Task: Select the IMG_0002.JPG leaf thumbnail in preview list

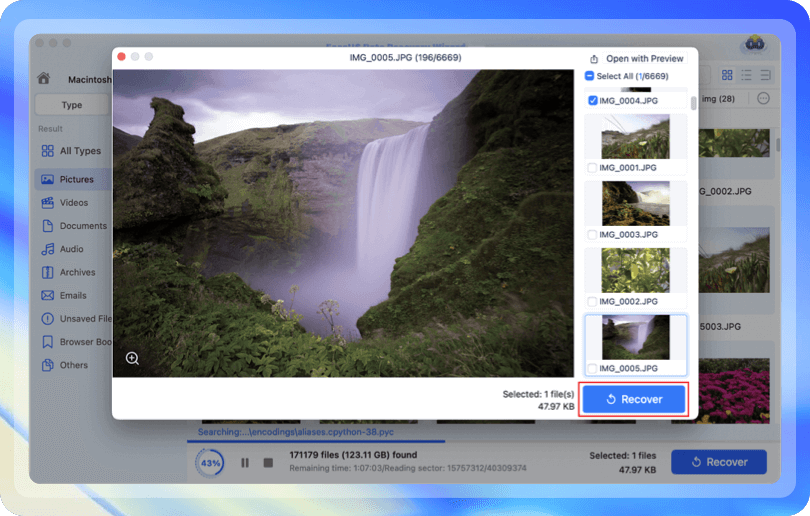Action: click(635, 270)
